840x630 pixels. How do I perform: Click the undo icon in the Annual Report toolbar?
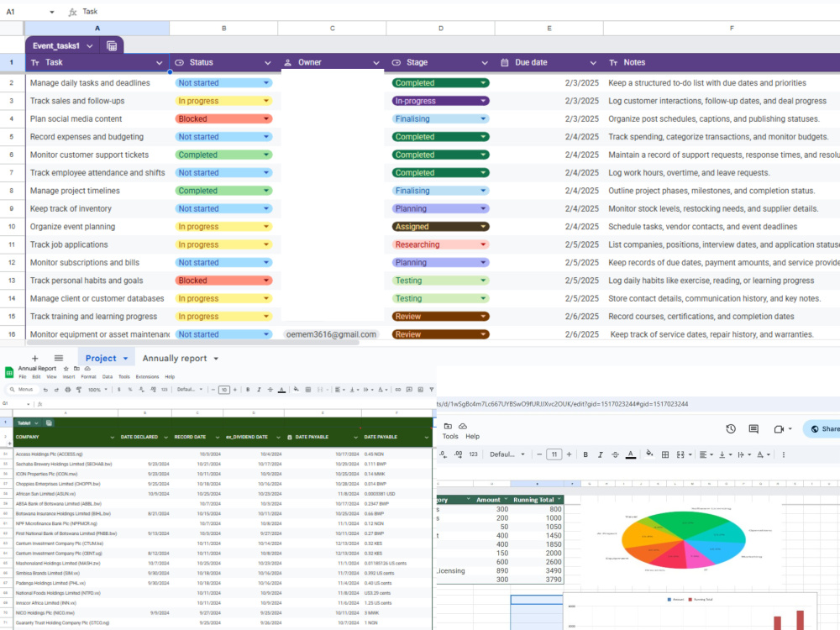coord(45,390)
